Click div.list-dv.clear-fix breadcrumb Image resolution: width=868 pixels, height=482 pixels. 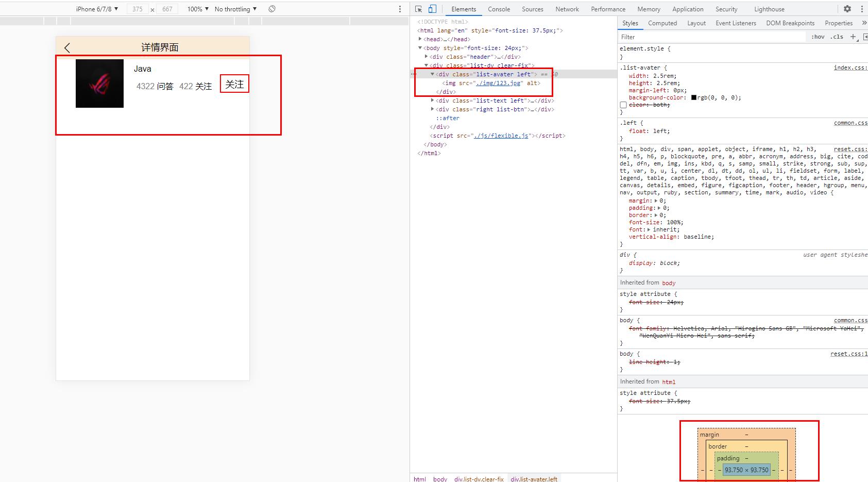click(479, 479)
